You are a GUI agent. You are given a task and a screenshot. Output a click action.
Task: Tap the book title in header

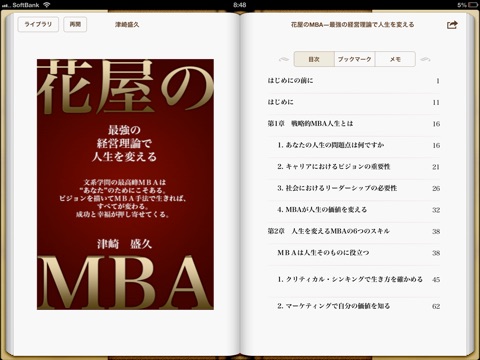pos(352,25)
